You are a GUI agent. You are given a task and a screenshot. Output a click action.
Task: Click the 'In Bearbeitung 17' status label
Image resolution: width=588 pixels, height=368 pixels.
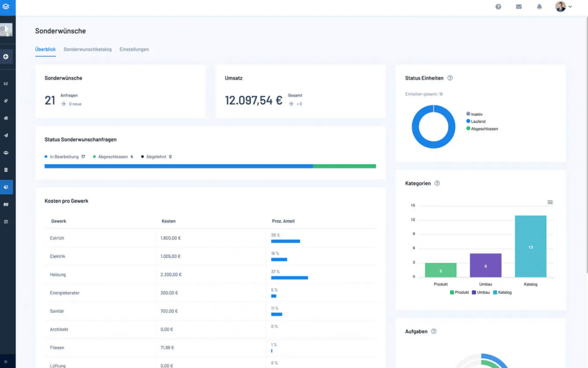point(65,157)
